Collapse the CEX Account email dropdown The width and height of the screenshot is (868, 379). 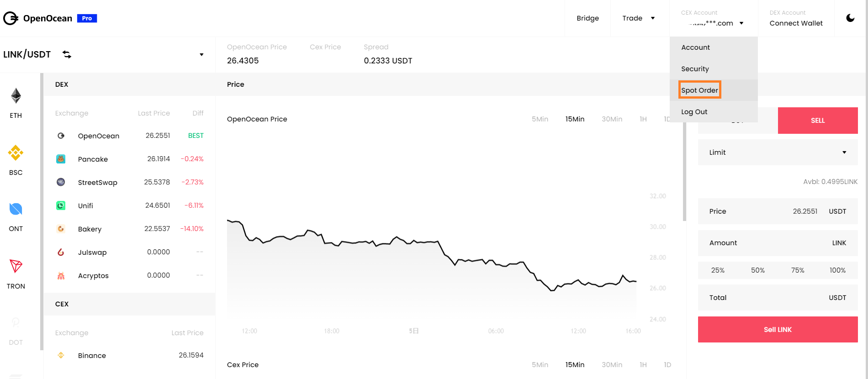coord(741,23)
